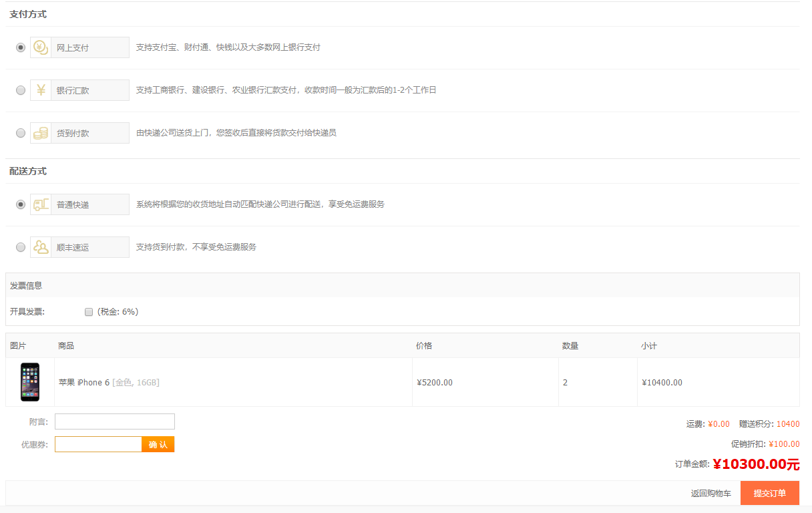Image resolution: width=812 pixels, height=513 pixels.
Task: Click the cash on delivery coins icon
Action: [x=41, y=133]
